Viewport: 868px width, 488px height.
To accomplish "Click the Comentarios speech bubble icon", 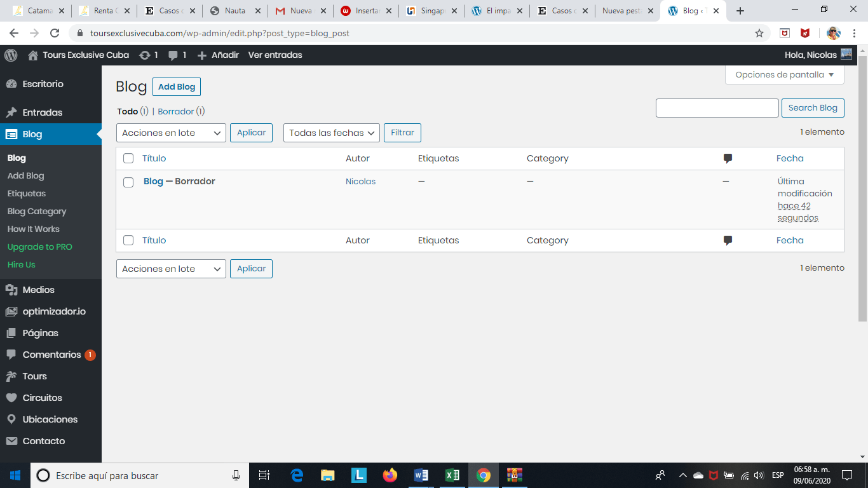I will click(11, 355).
